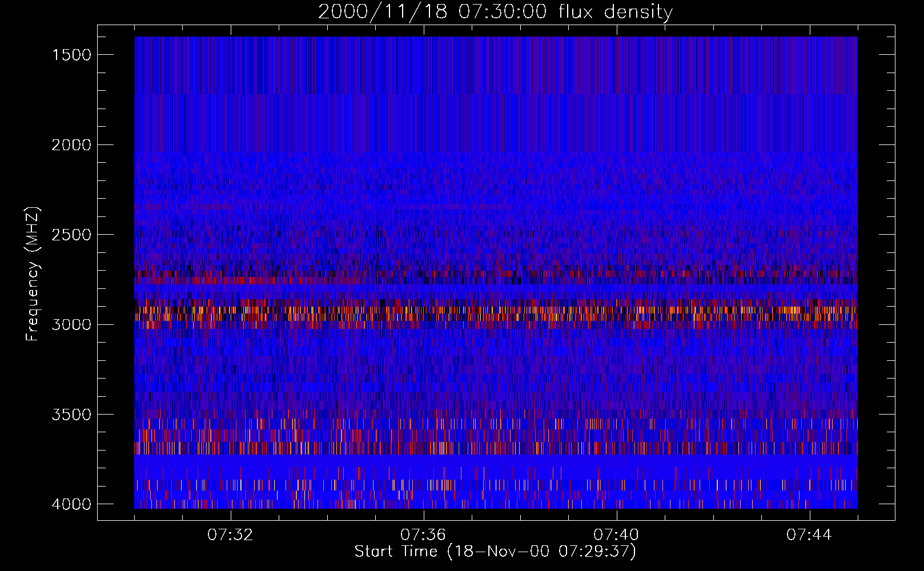924x571 pixels.
Task: Click the 07:32 time tick label
Action: (230, 535)
